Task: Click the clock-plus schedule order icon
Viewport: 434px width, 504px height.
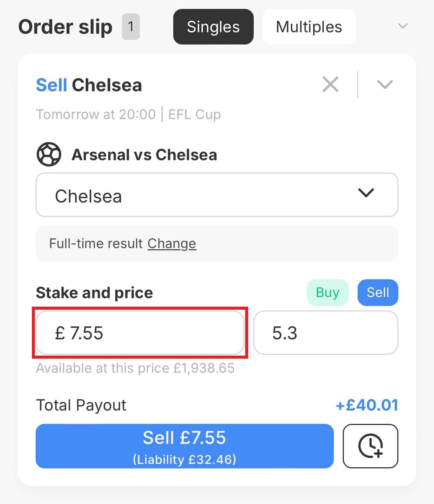Action: (x=370, y=446)
